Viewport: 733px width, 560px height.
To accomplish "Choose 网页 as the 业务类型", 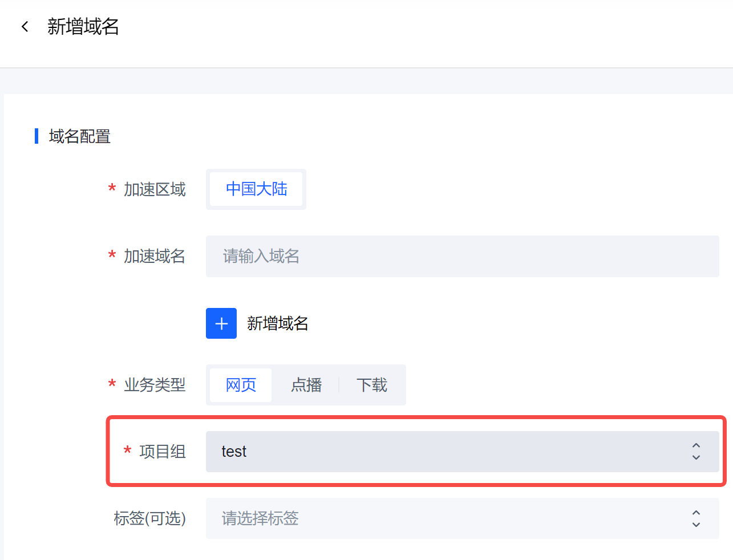I will [241, 385].
